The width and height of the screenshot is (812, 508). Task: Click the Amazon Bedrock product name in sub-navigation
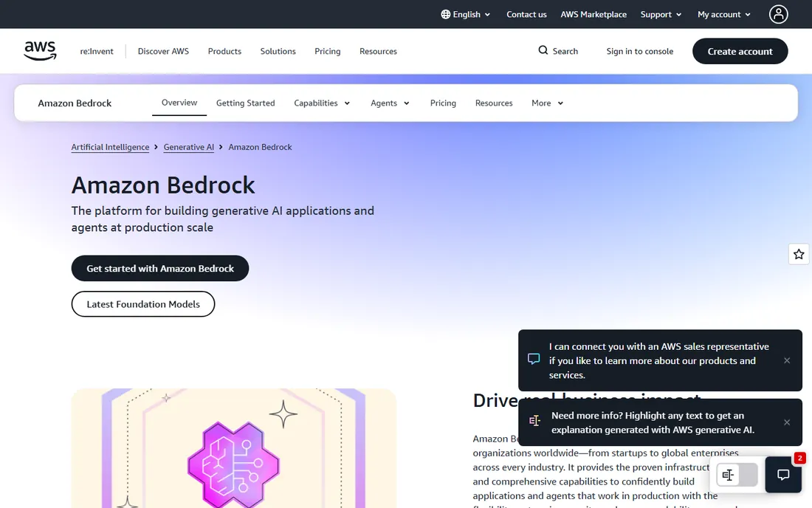click(75, 103)
